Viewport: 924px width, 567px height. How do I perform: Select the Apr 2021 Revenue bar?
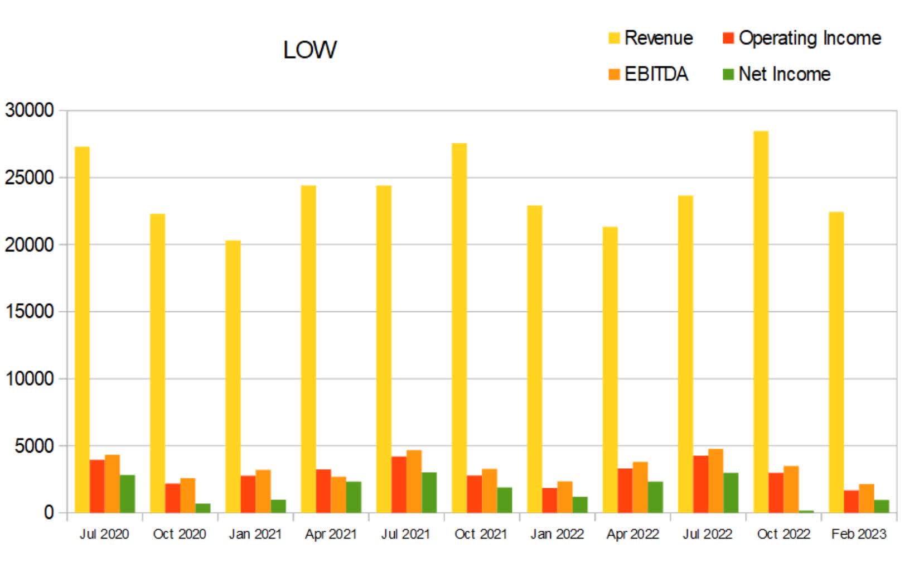click(x=308, y=349)
